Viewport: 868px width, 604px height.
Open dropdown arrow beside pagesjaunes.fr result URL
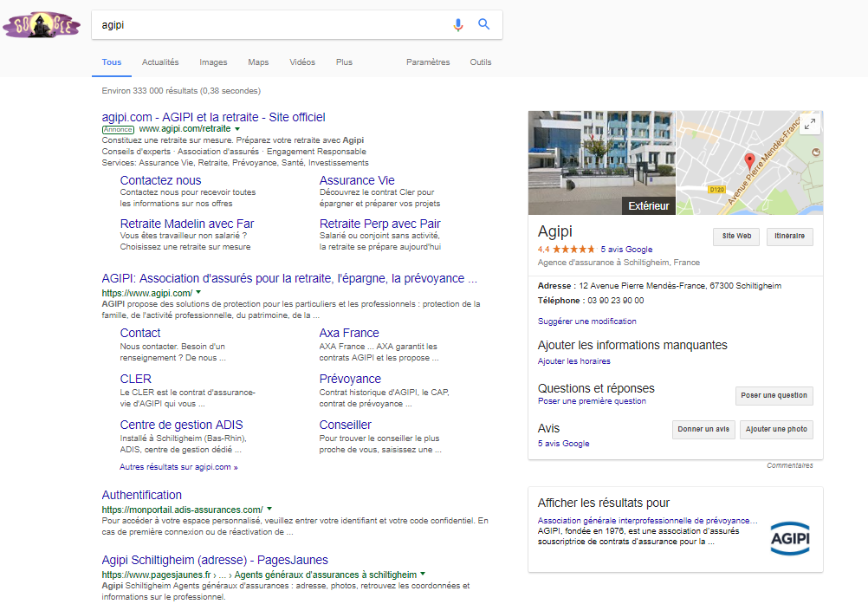(x=423, y=574)
